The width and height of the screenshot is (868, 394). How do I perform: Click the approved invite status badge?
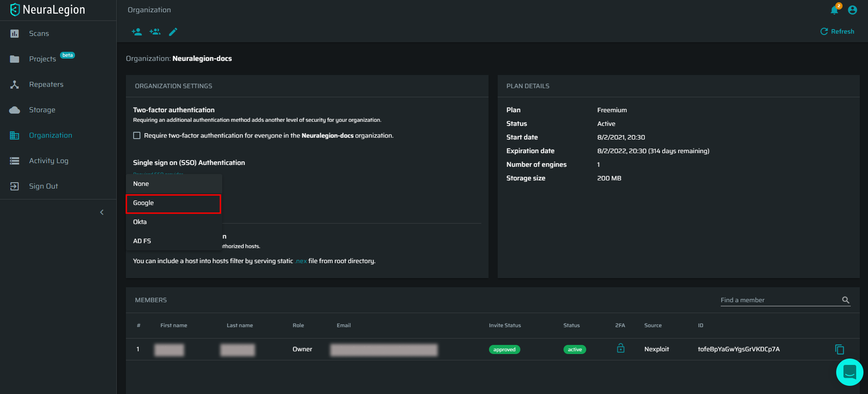point(504,349)
